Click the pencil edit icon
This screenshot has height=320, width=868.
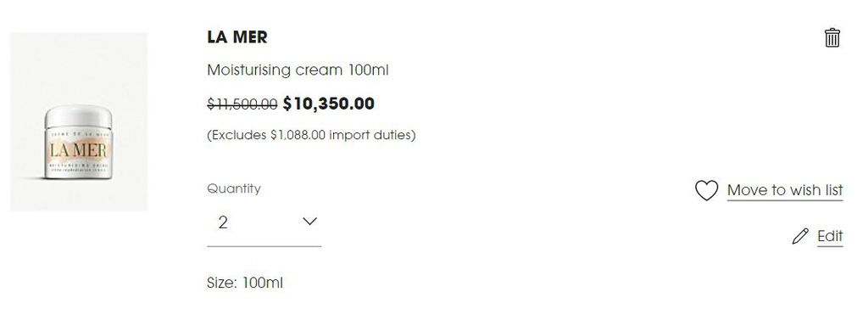[800, 236]
